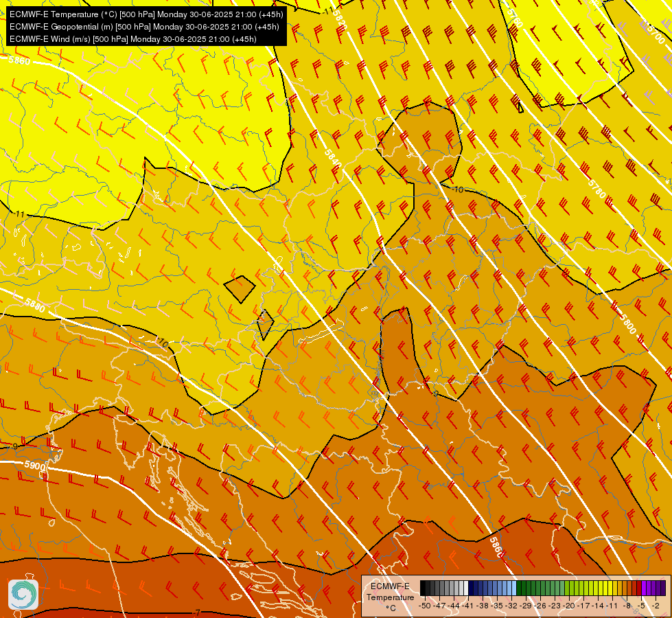Screen dimensions: 672x618
Task: Click the -32 legend scale value
Action: (511, 606)
